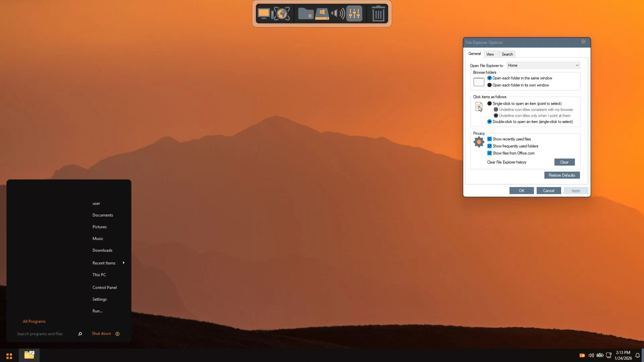Image resolution: width=644 pixels, height=362 pixels.
Task: Switch to the View tab
Action: [490, 54]
